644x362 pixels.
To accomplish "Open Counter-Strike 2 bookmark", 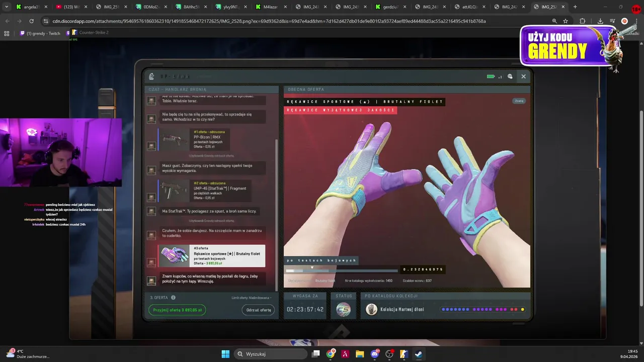I will coord(90,33).
